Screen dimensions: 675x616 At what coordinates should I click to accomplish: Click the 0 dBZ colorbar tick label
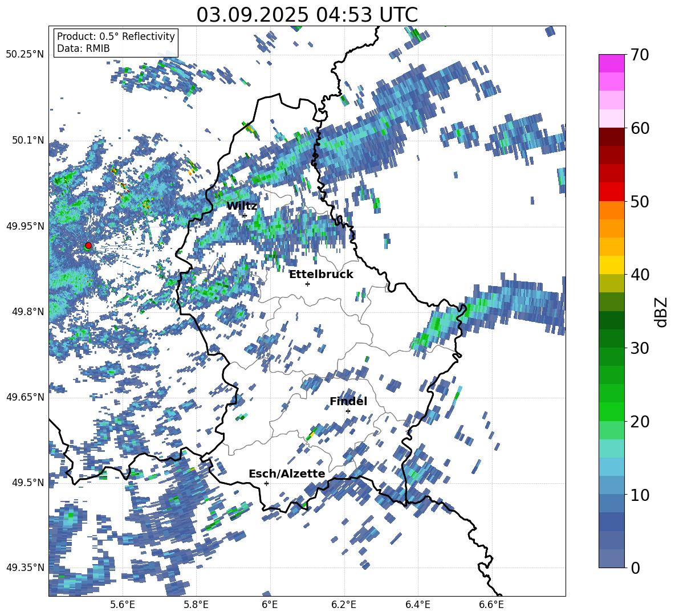[635, 568]
